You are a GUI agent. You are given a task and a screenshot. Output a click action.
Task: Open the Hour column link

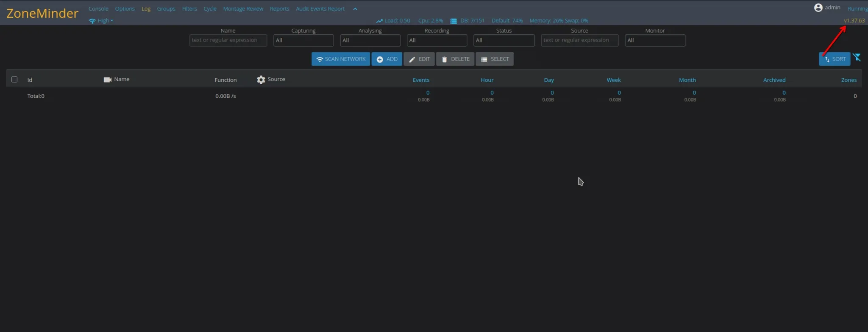coord(487,80)
